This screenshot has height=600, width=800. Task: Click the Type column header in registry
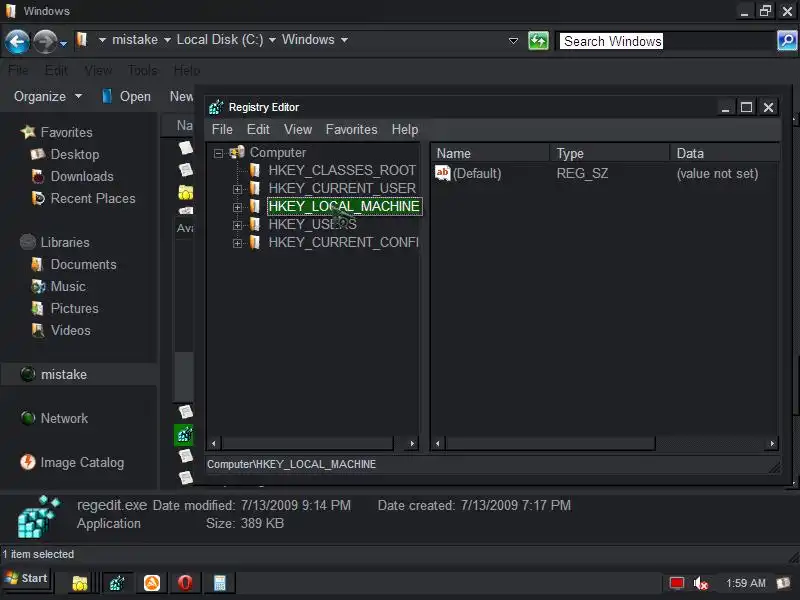click(610, 153)
